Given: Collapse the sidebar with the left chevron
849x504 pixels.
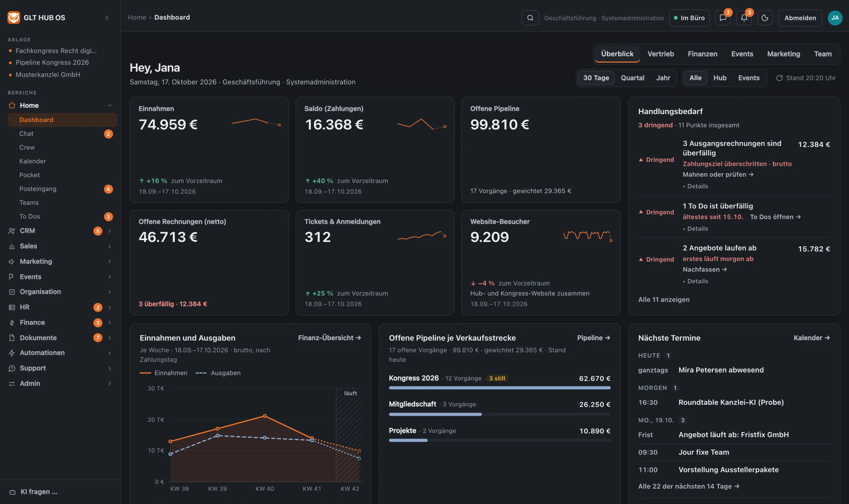Looking at the screenshot, I should (x=107, y=18).
